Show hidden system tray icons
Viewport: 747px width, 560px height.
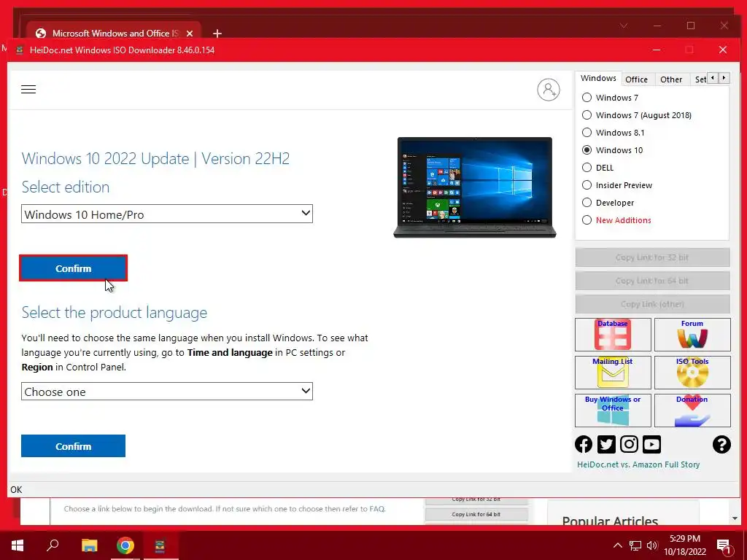[617, 545]
